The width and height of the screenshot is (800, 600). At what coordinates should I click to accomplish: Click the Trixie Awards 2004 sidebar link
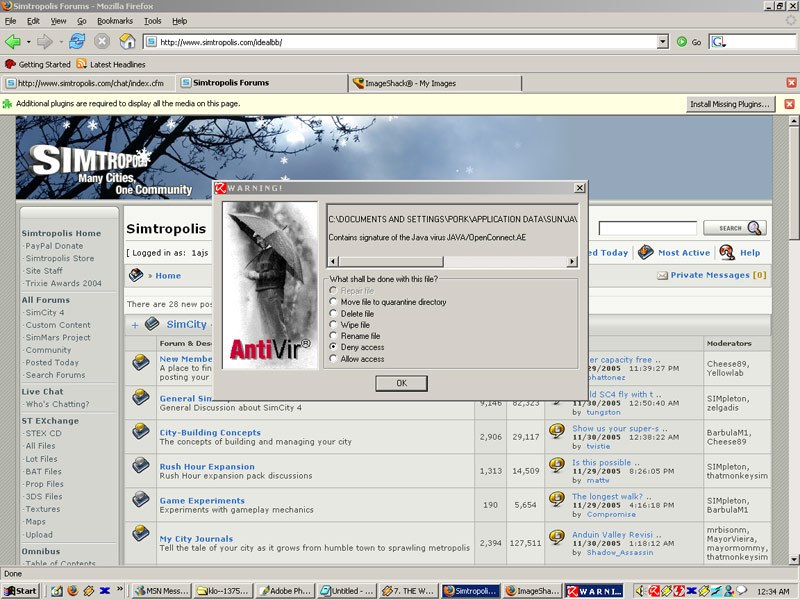tap(64, 283)
